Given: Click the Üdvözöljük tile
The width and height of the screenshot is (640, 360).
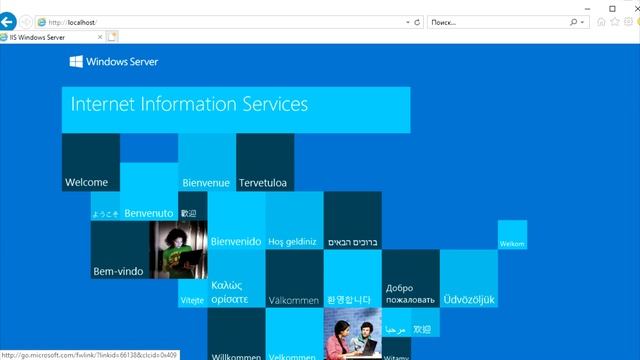Looking at the screenshot, I should 469,279.
